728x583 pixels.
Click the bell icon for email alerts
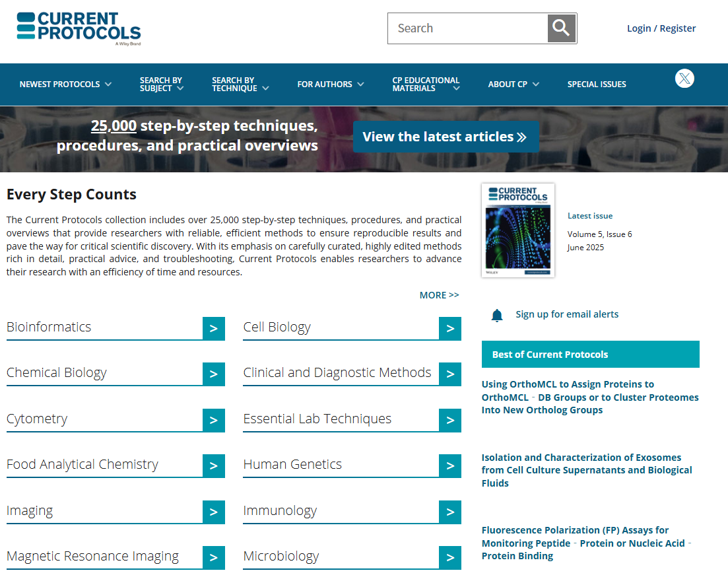click(497, 315)
